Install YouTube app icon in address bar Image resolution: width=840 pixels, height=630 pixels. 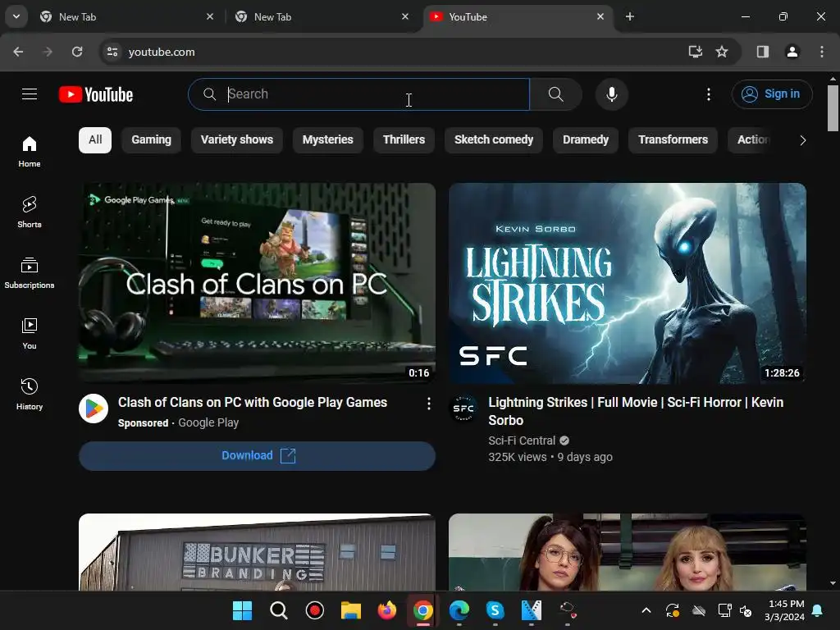point(695,52)
